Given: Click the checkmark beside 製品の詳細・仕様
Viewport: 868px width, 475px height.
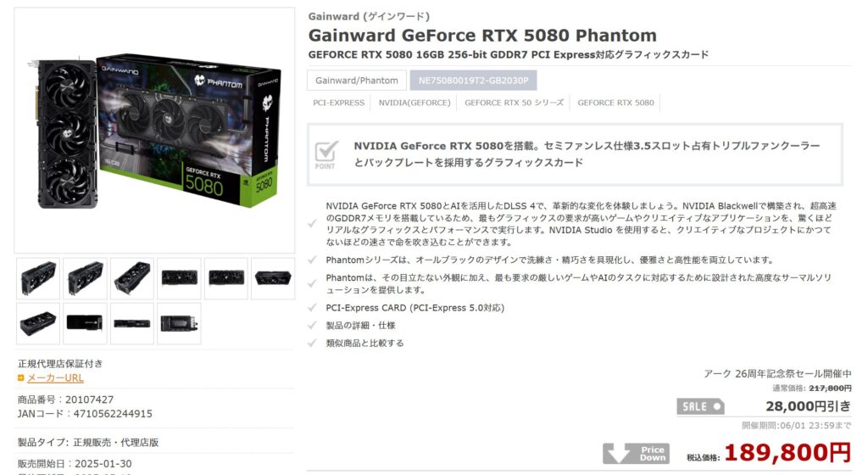Looking at the screenshot, I should coord(313,326).
